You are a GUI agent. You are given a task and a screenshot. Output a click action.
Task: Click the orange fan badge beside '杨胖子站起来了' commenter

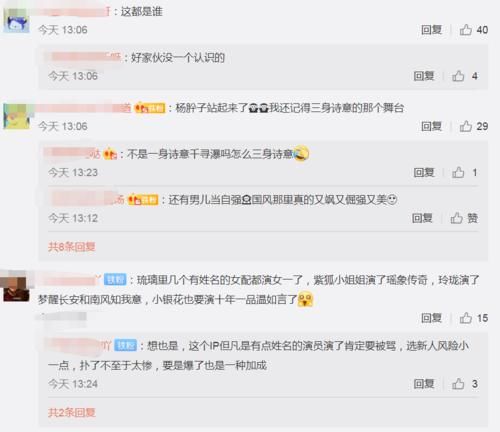(150, 108)
